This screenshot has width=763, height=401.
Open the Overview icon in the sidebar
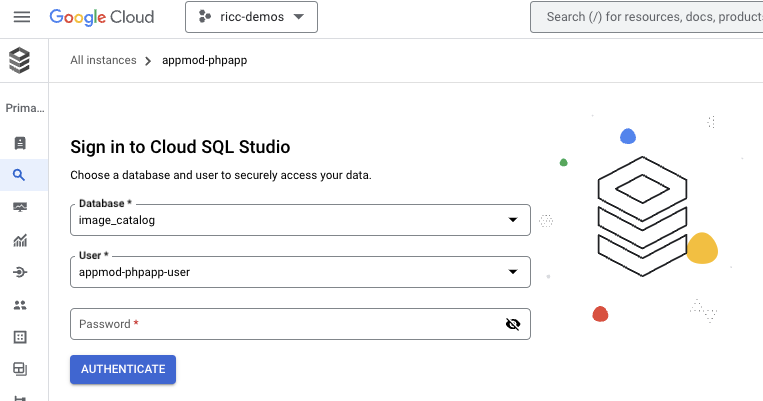[x=20, y=143]
